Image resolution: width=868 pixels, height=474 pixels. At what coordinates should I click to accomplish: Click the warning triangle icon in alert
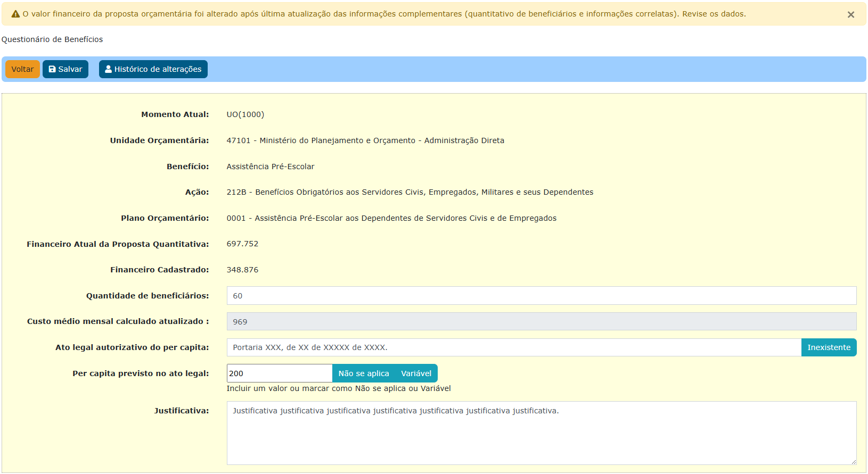click(x=15, y=14)
